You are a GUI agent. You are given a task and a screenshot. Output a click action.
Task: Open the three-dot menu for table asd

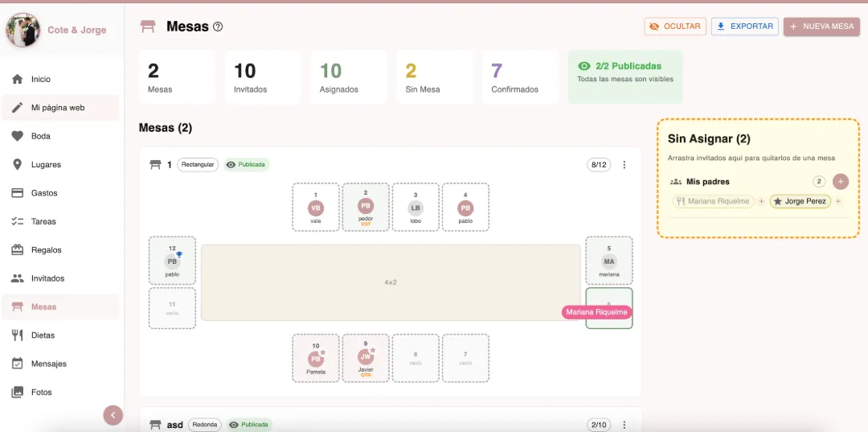point(624,425)
